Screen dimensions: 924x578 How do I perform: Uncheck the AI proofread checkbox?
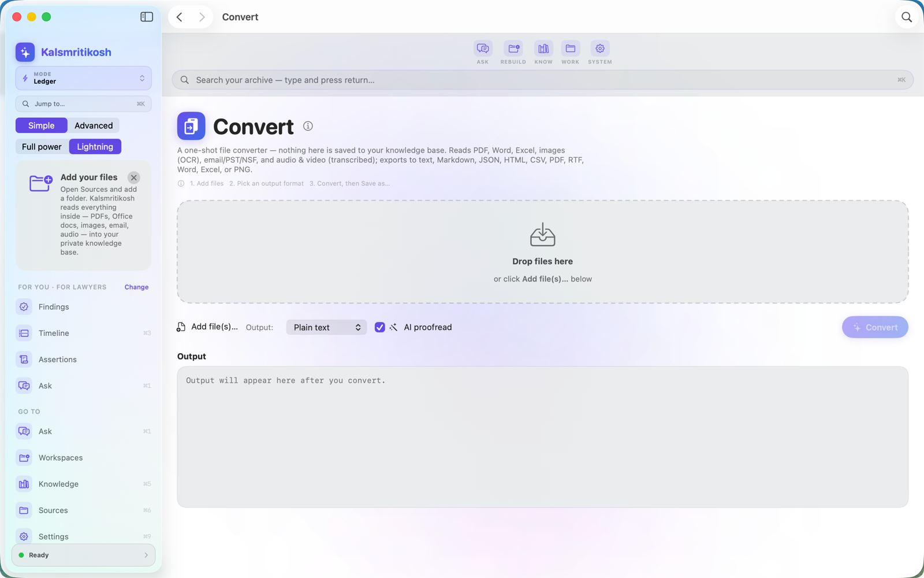click(x=379, y=327)
